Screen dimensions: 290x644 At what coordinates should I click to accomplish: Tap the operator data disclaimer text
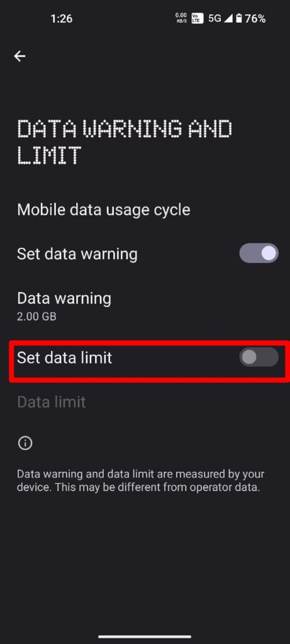click(x=140, y=481)
